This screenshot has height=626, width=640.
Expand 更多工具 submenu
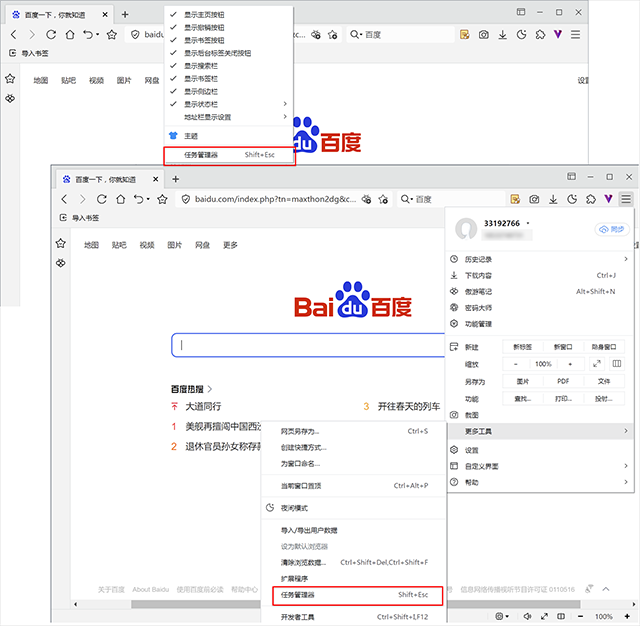pos(540,431)
